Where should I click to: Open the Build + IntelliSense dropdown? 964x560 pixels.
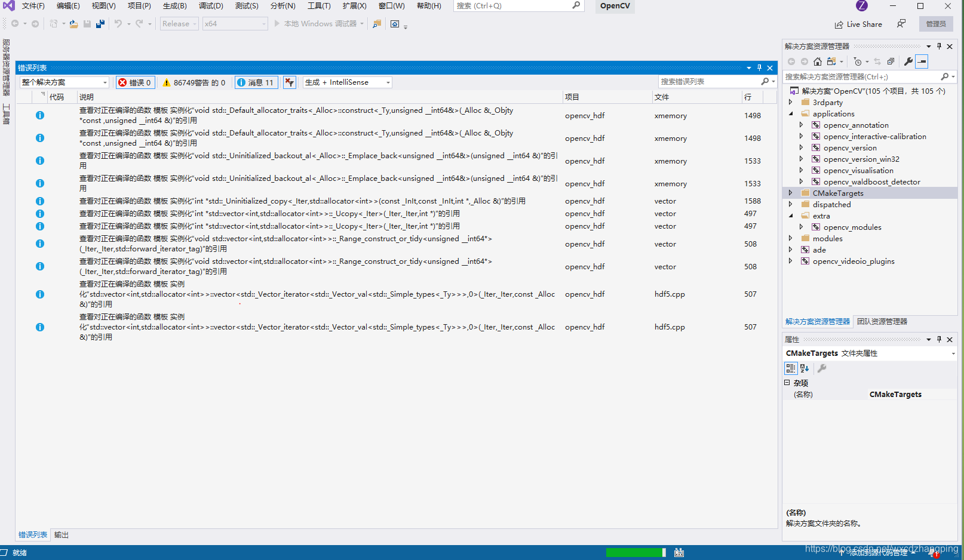pyautogui.click(x=348, y=82)
